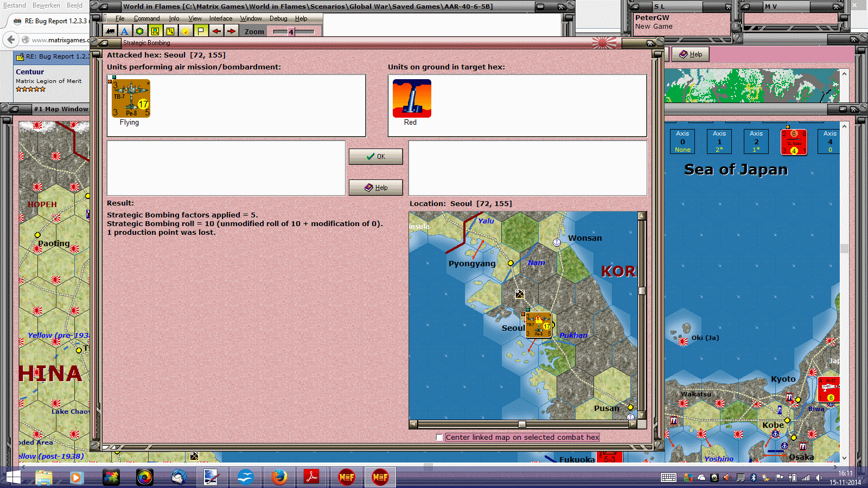The width and height of the screenshot is (868, 488).
Task: Click the blue letter A toolbar icon
Action: tap(125, 31)
